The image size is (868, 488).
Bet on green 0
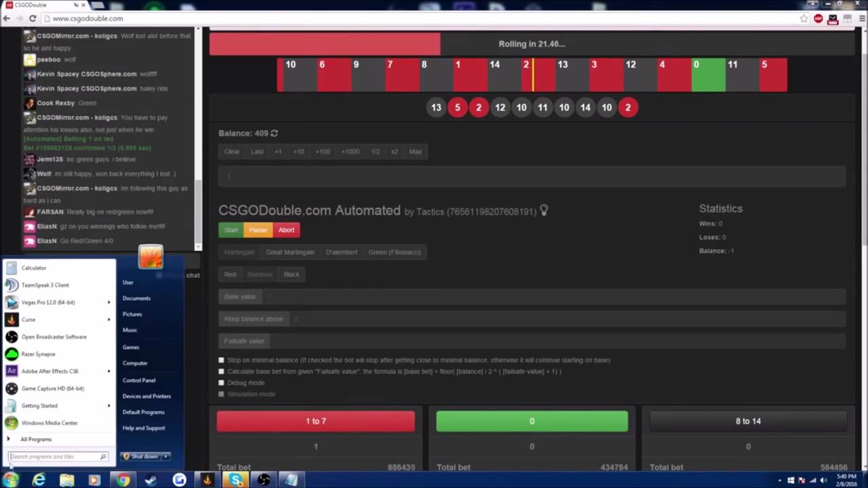tap(532, 422)
